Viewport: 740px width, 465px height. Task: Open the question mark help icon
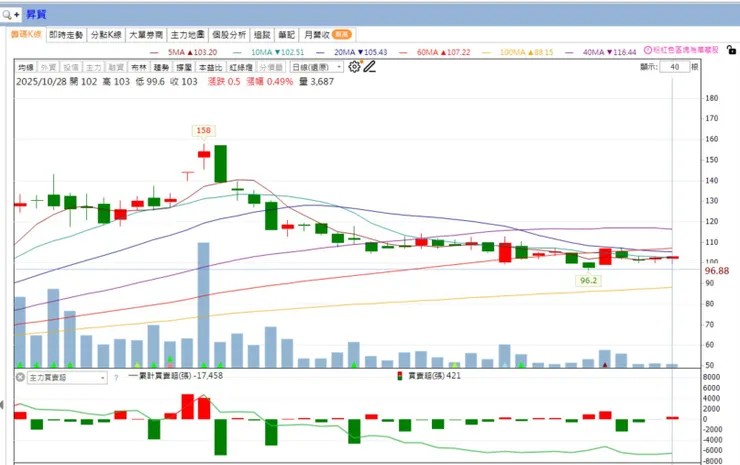116,378
